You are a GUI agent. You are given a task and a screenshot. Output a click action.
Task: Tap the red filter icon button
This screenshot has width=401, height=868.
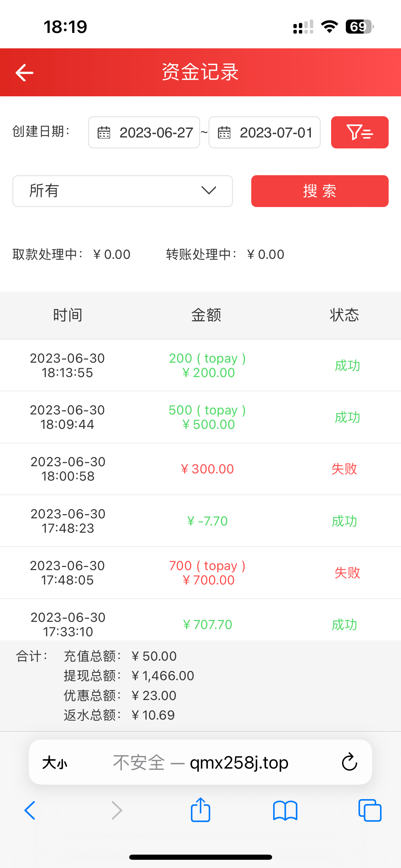(x=360, y=132)
